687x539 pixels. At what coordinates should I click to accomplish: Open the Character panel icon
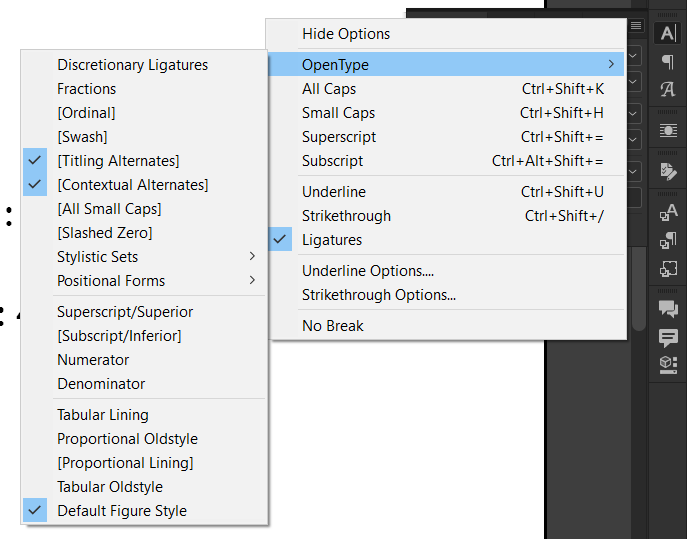point(668,33)
